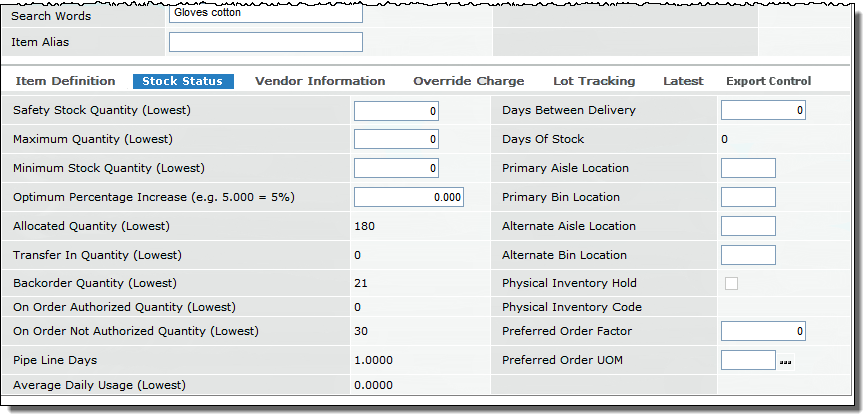865x415 pixels.
Task: Select the Stock Status tab
Action: click(x=183, y=81)
